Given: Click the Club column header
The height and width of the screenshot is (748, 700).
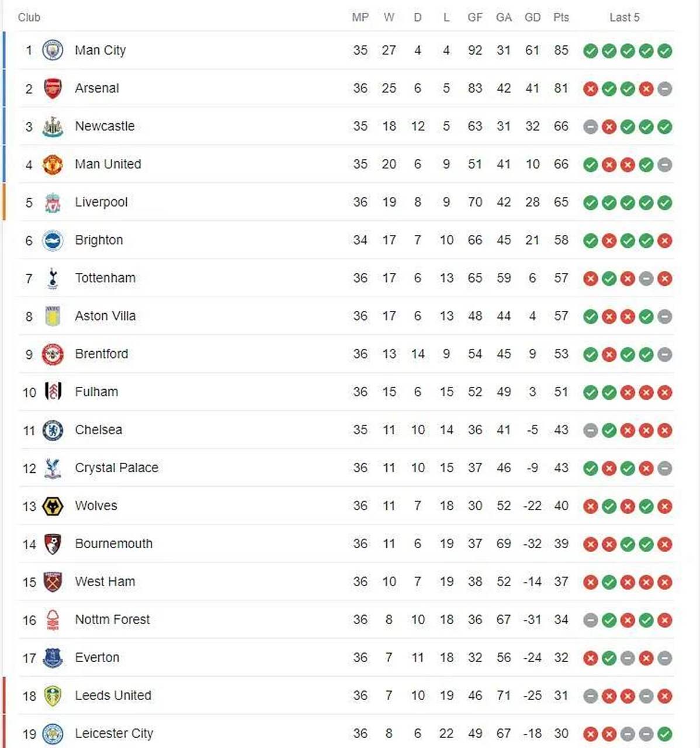Looking at the screenshot, I should (29, 18).
